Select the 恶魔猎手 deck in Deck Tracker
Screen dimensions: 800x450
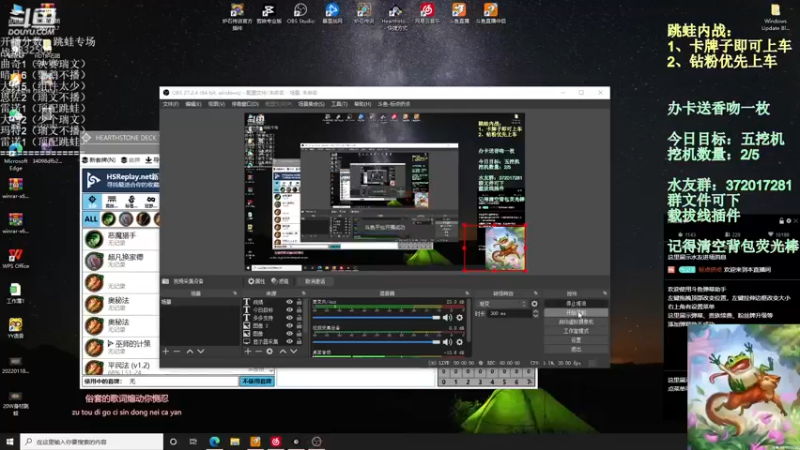click(120, 239)
